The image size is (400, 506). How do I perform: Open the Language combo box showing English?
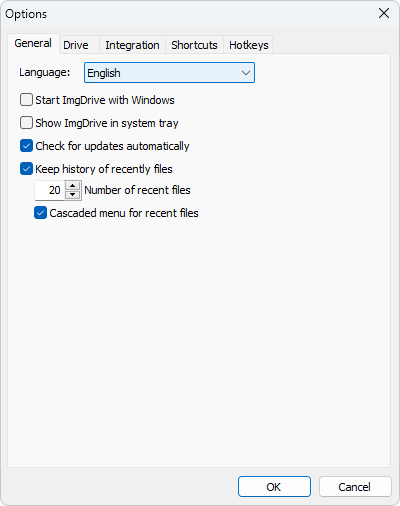[169, 73]
